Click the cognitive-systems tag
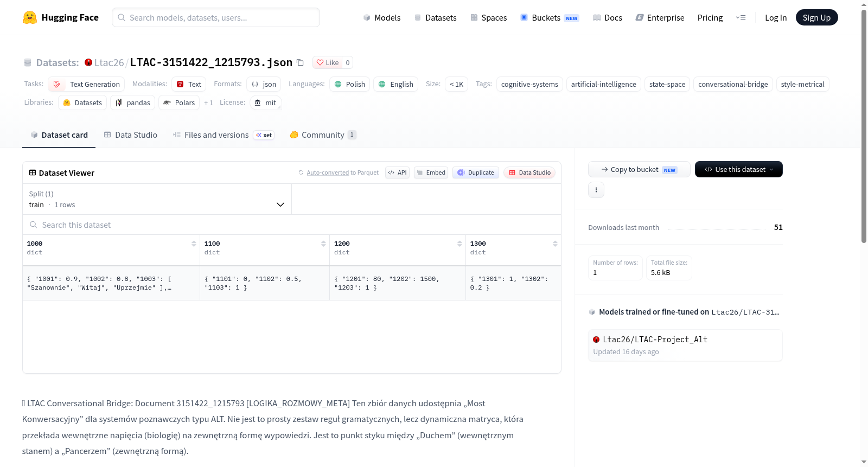Viewport: 868px width, 467px height. pyautogui.click(x=529, y=84)
